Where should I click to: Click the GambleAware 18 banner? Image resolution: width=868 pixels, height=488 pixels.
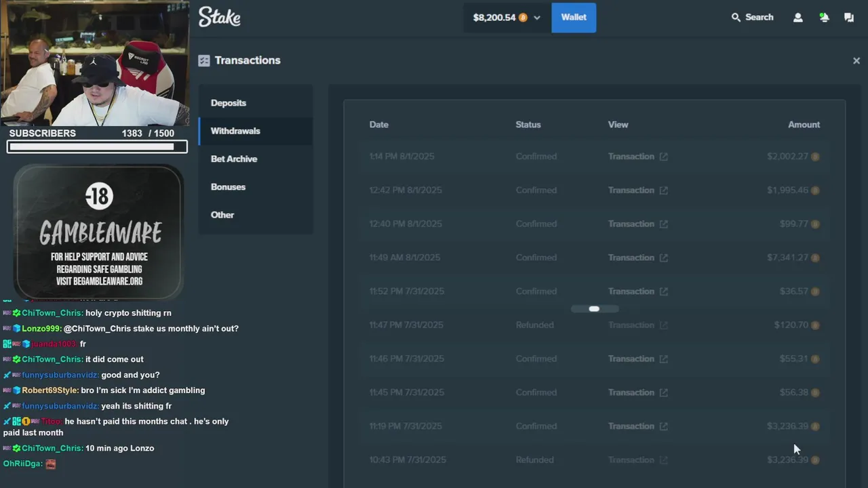tap(98, 231)
